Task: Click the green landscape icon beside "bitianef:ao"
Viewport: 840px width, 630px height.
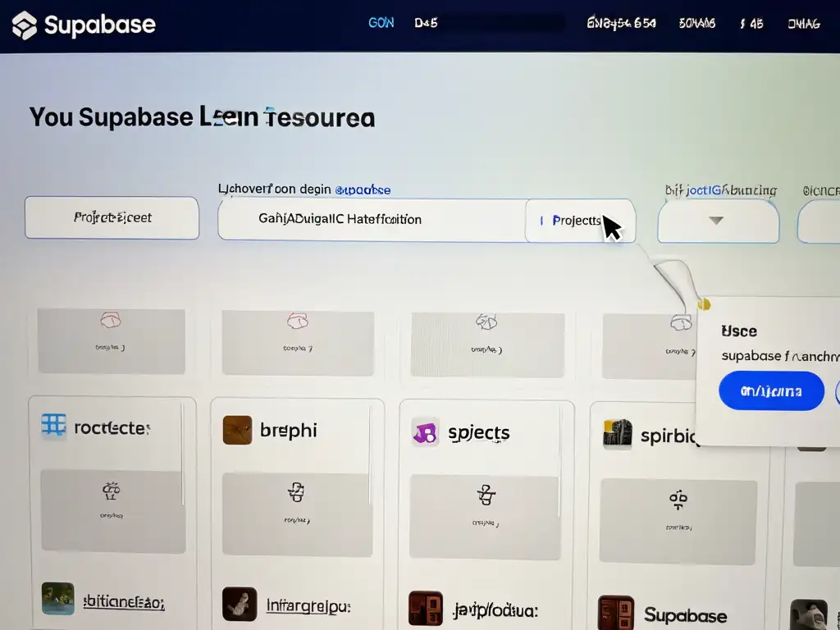Action: coord(58,598)
